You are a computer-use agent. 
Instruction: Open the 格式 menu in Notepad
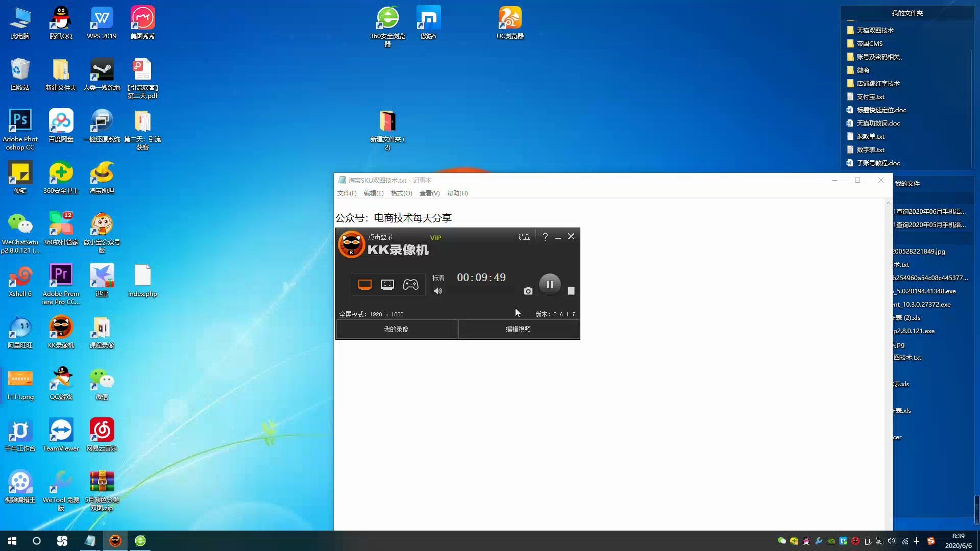(x=402, y=193)
